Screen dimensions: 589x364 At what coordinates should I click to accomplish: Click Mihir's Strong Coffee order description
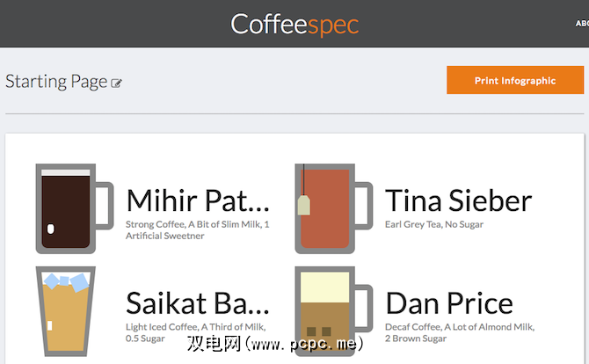click(197, 229)
